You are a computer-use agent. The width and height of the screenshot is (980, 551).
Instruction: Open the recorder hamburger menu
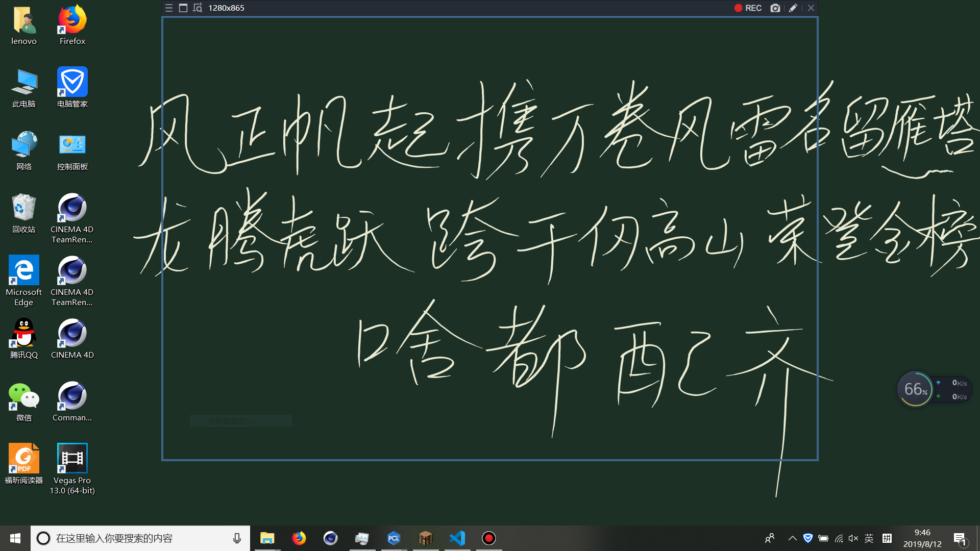[x=169, y=8]
